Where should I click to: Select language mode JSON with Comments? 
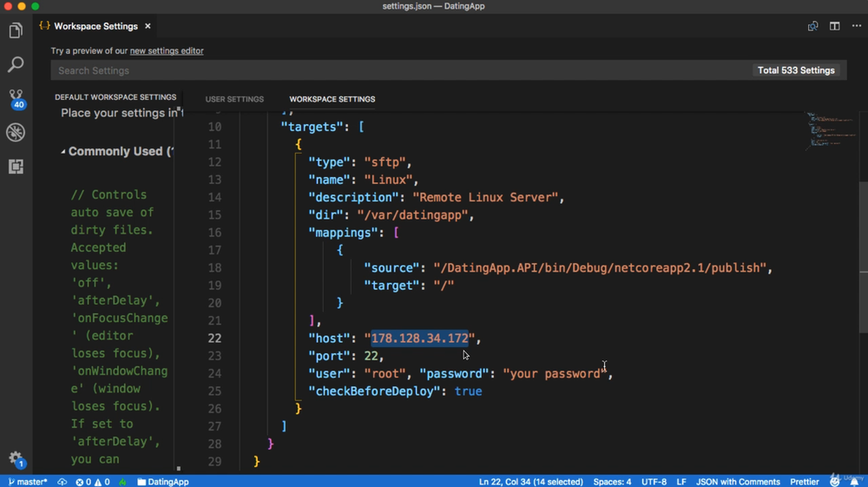coord(737,482)
